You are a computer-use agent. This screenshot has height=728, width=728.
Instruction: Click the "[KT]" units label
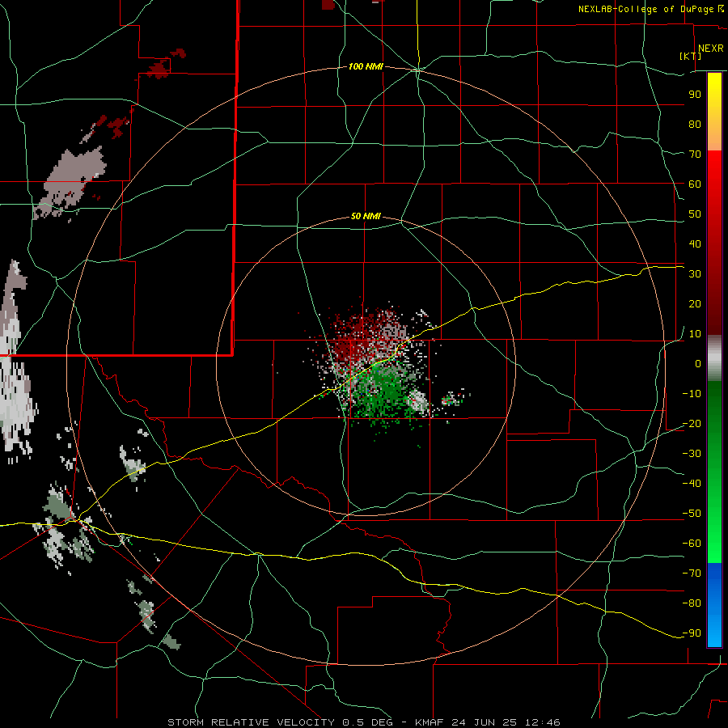click(691, 56)
